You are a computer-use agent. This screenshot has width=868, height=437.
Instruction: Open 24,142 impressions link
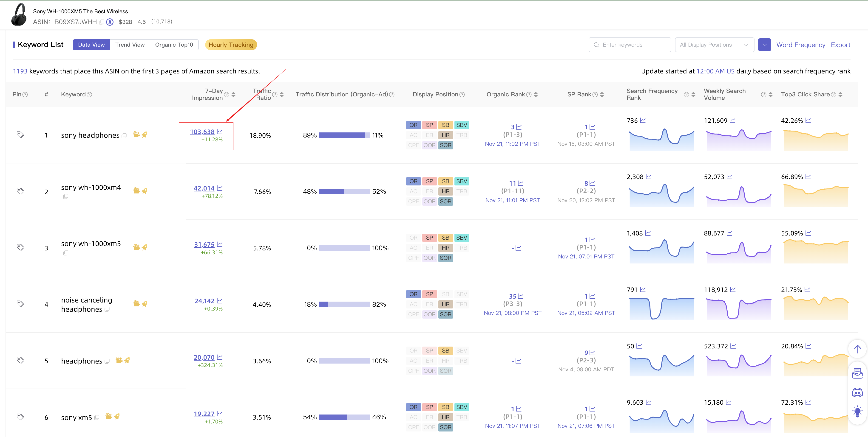pyautogui.click(x=204, y=301)
